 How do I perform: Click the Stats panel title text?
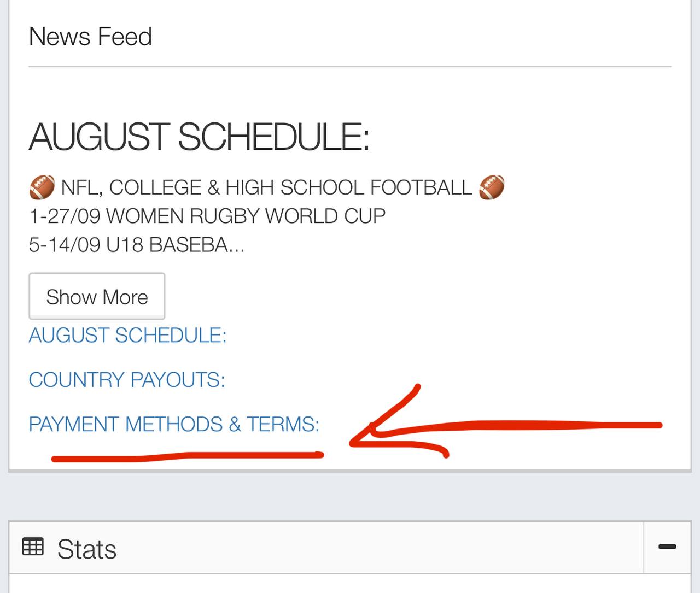pyautogui.click(x=87, y=549)
